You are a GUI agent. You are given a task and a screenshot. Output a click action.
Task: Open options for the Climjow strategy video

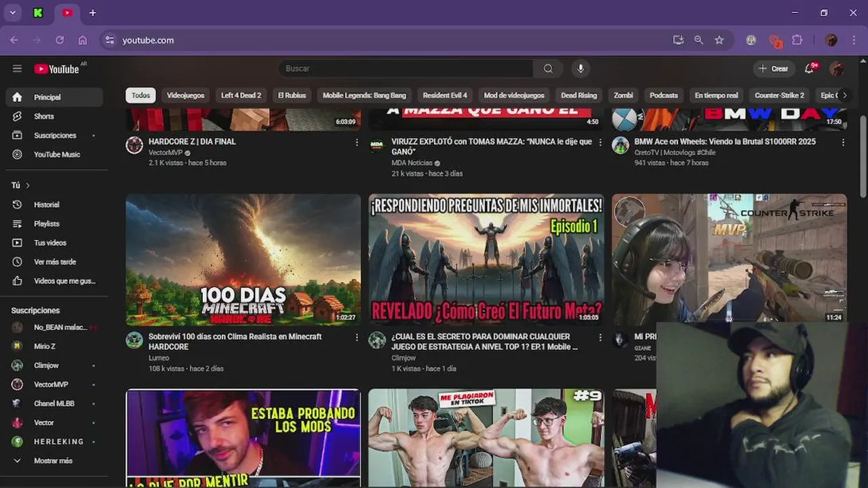point(600,337)
